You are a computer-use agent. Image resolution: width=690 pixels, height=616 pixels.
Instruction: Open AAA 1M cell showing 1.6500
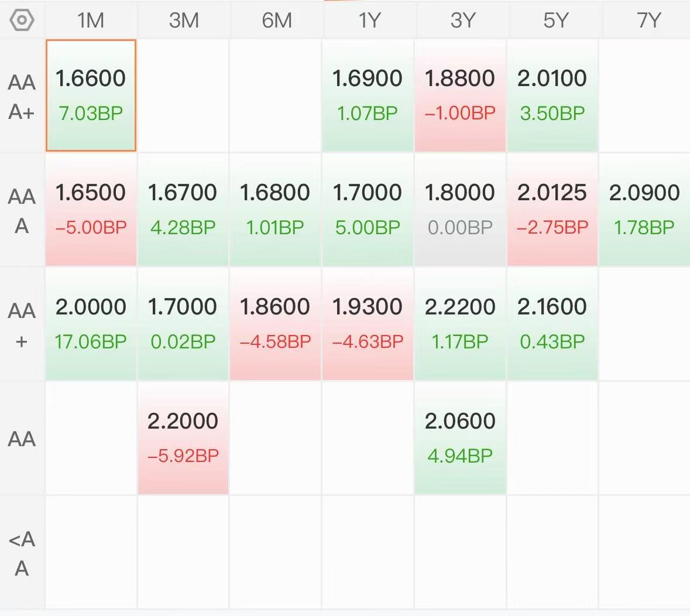point(91,210)
